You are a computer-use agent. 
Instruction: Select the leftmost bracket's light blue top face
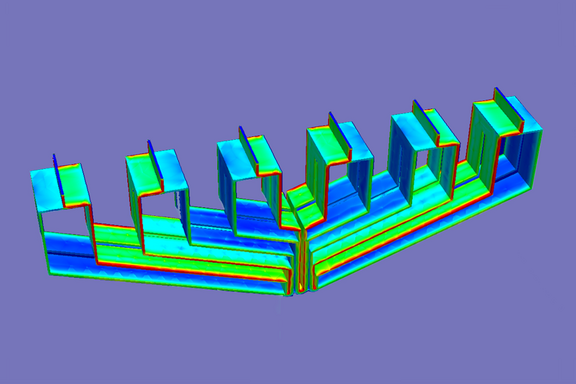click(46, 190)
